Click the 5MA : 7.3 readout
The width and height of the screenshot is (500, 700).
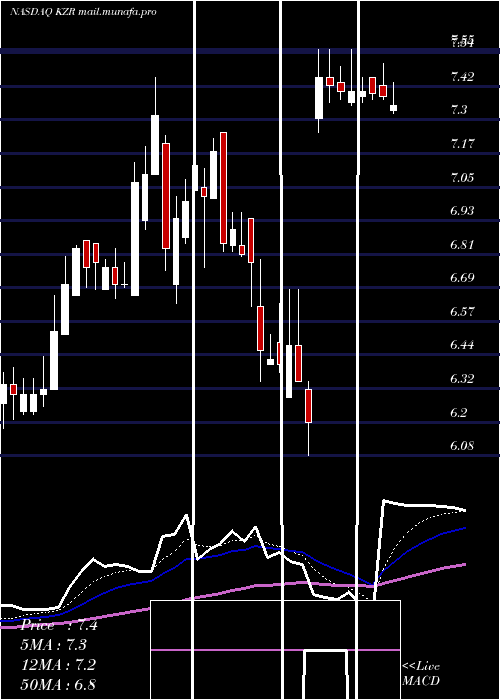(54, 645)
